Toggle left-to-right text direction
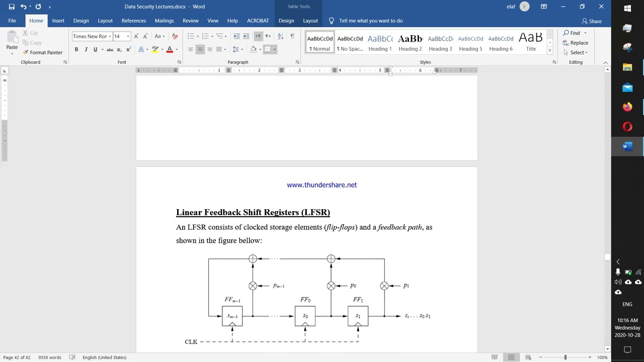This screenshot has height=362, width=644. point(258,36)
